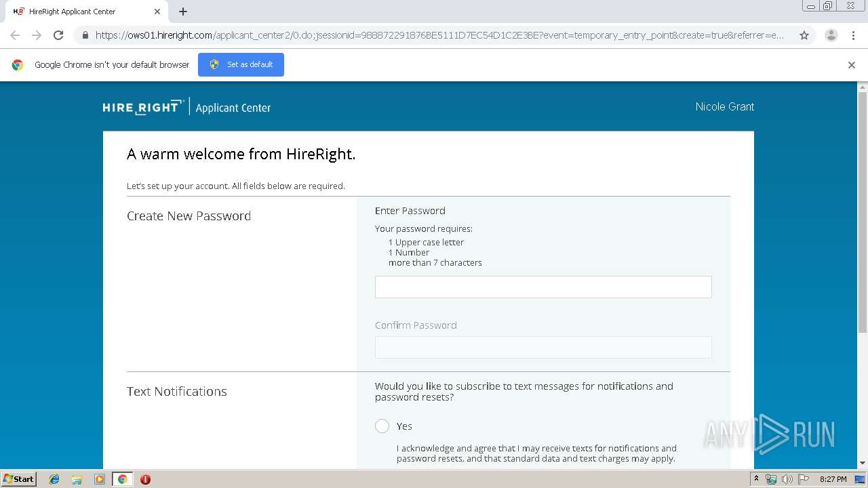Screen dimensions: 868x488
Task: Click 'more than 7 characters' requirement text
Action: click(435, 262)
